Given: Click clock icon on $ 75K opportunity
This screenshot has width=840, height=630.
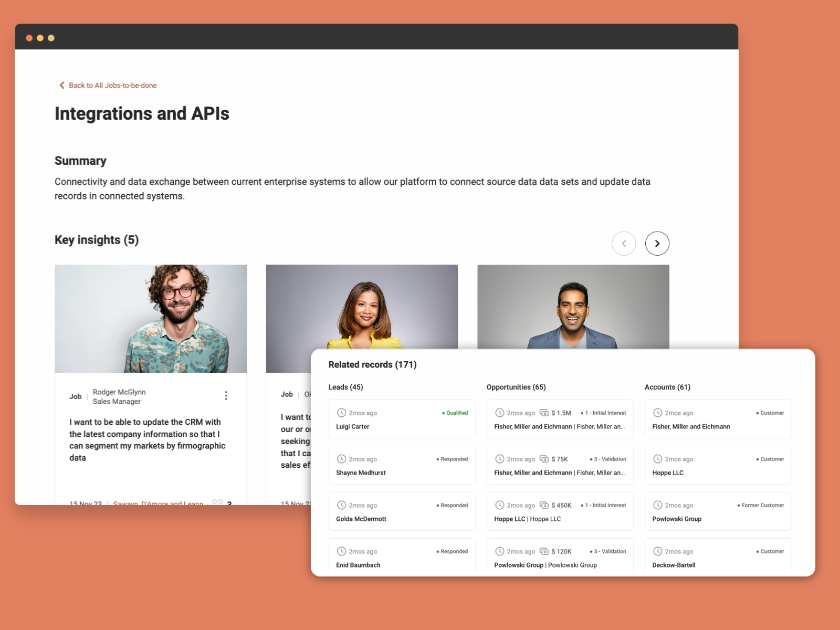Looking at the screenshot, I should (500, 459).
